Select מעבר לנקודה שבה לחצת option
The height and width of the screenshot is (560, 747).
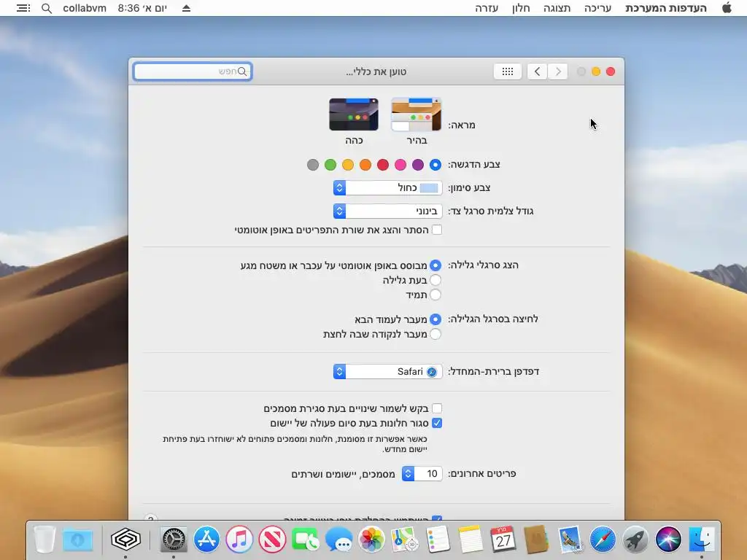(x=436, y=334)
